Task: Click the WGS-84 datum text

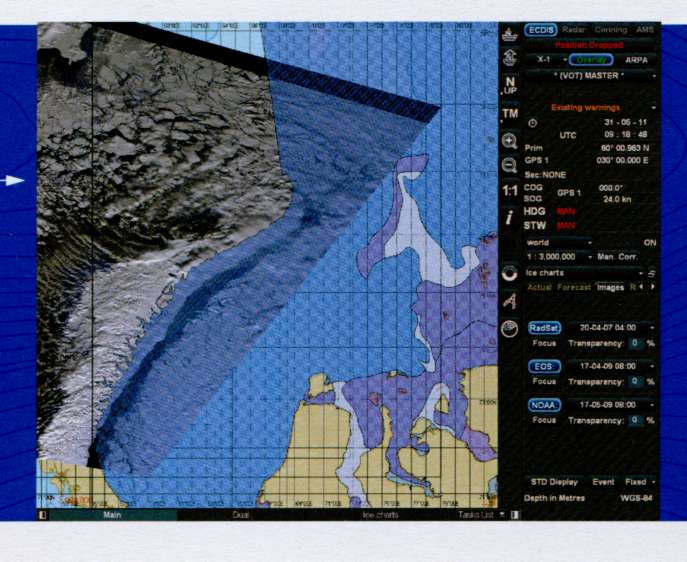Action: pos(636,498)
